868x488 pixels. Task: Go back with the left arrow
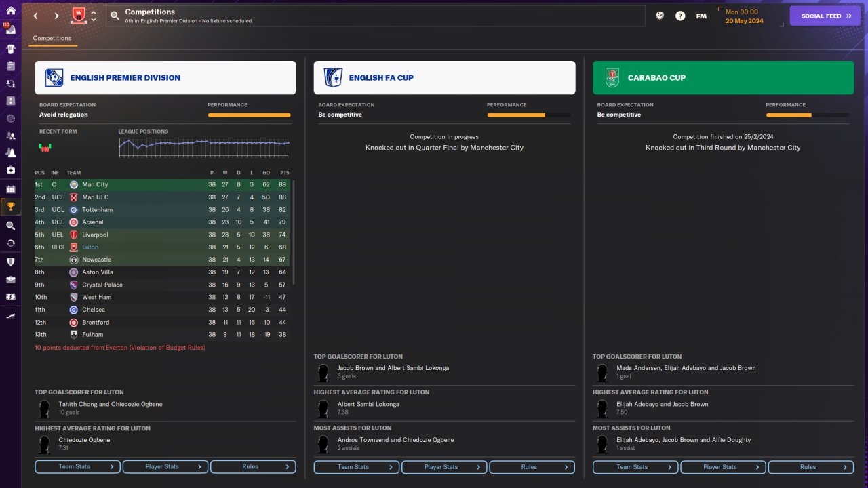coord(35,16)
